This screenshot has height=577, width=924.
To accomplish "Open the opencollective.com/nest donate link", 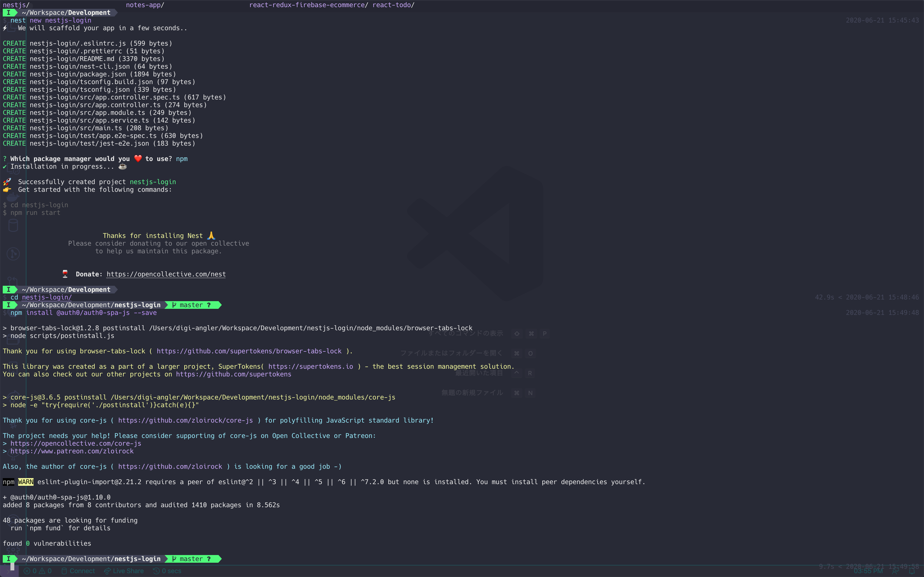I will [x=166, y=274].
